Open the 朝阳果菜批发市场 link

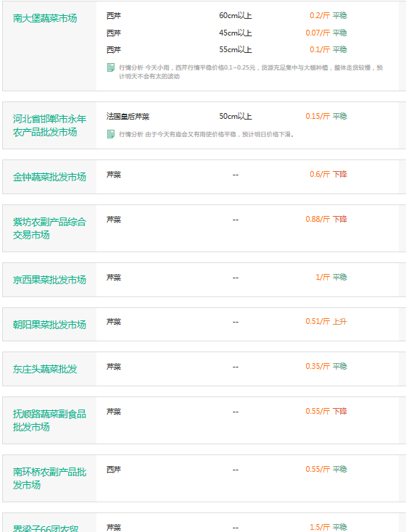tap(49, 325)
